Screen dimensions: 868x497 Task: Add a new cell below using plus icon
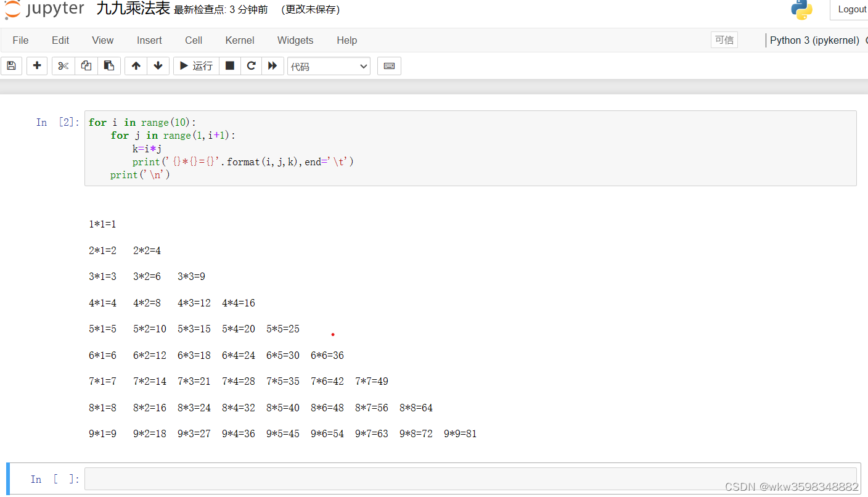37,66
